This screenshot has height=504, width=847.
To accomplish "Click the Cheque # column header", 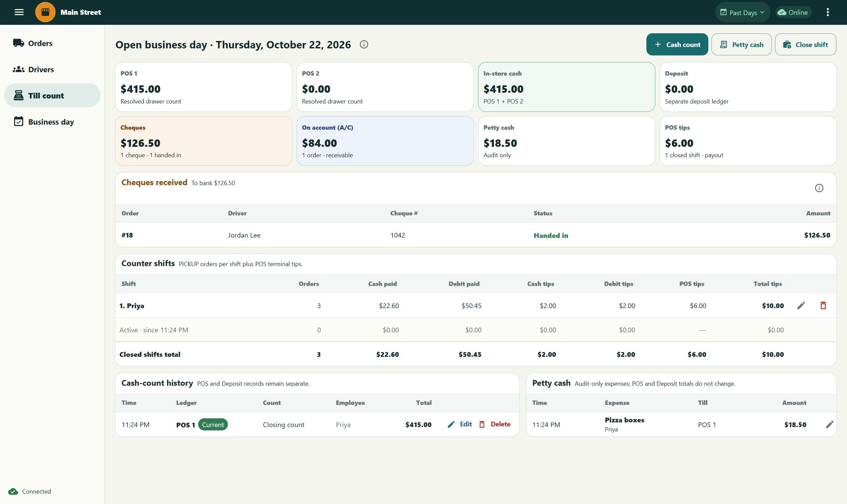I will click(404, 213).
